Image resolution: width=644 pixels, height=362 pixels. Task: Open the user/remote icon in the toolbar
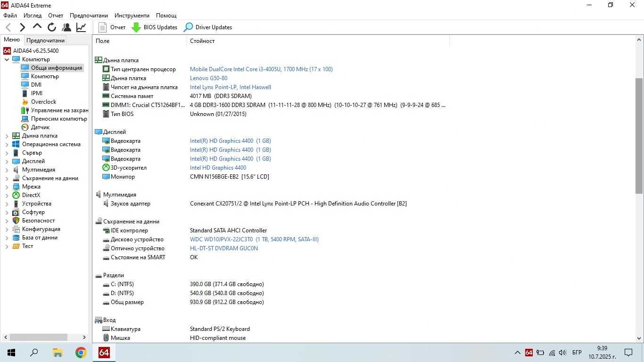coord(66,27)
